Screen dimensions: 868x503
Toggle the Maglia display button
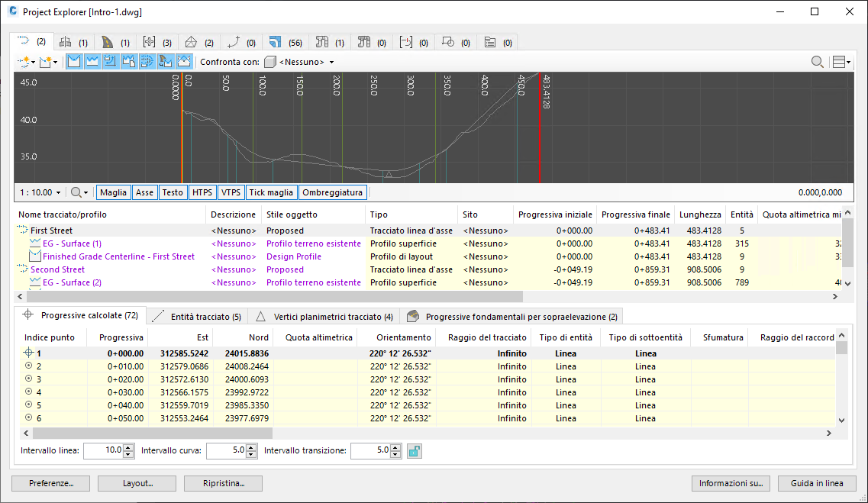coord(113,192)
